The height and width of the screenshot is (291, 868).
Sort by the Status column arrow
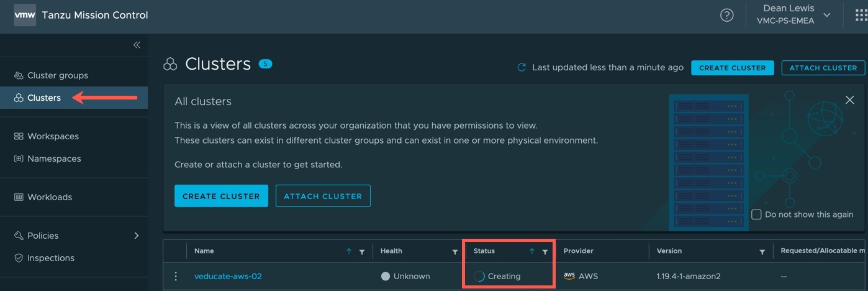532,251
